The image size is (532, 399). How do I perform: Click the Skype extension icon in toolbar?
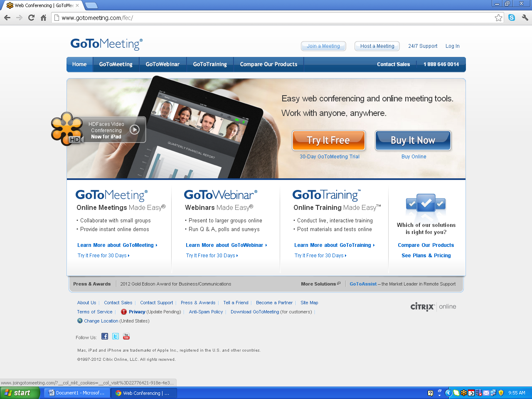512,18
